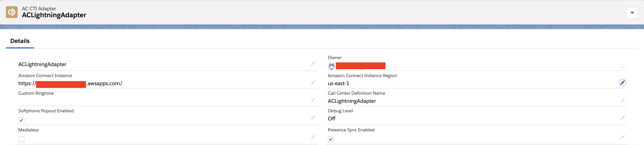Click the Debug Level value Off
Viewport: 644px width, 145px height.
coord(332,119)
